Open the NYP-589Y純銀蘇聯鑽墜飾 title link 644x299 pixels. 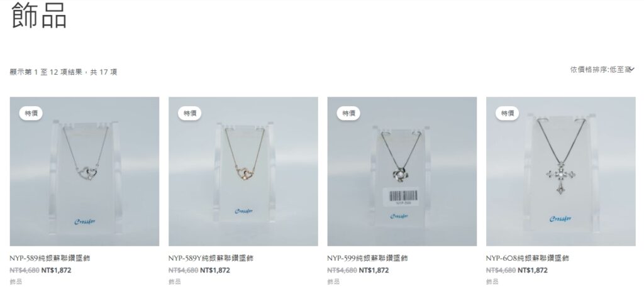click(211, 258)
